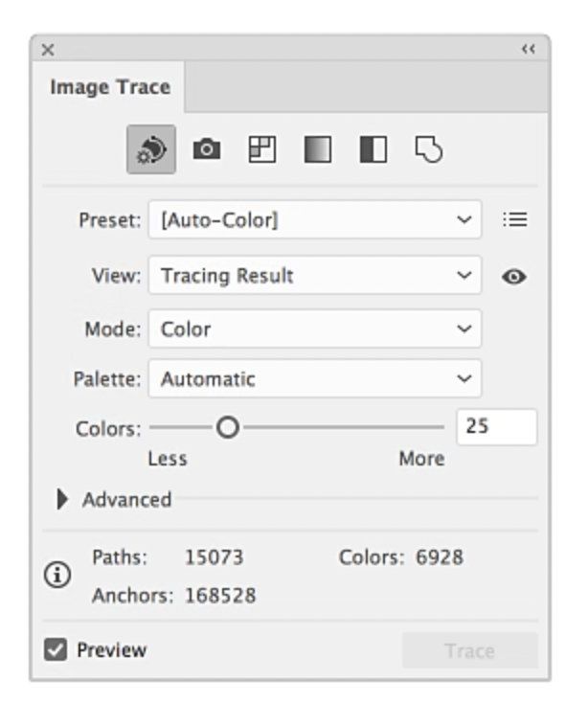Select the Image Trace tab
The image size is (588, 703).
pyautogui.click(x=109, y=87)
